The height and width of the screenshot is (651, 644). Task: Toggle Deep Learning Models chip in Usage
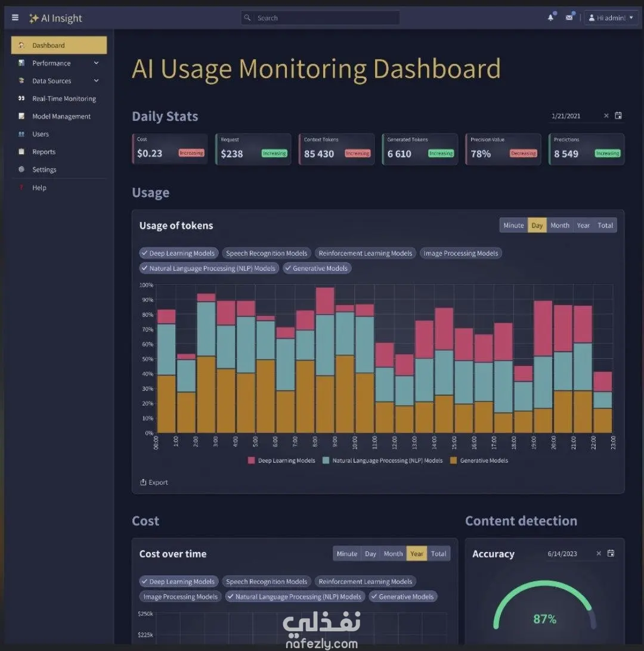178,253
